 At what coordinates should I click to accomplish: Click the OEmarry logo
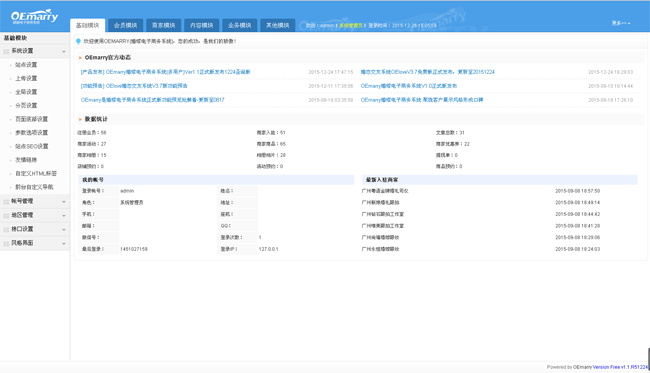coord(34,17)
